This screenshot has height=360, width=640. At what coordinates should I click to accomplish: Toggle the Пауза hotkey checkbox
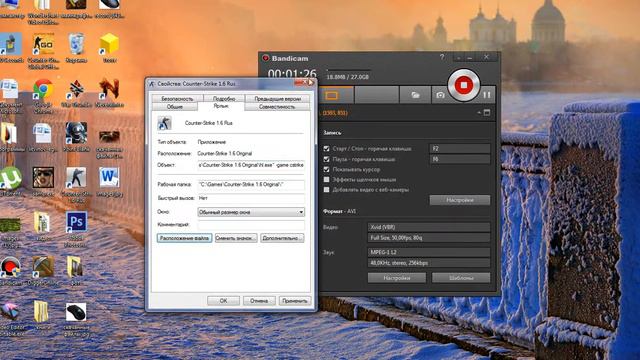pos(326,159)
